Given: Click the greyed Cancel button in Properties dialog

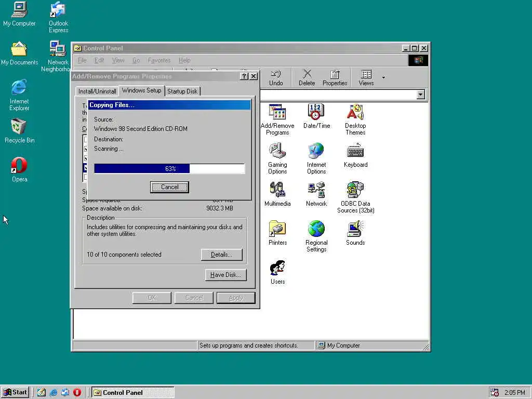Looking at the screenshot, I should click(x=194, y=298).
